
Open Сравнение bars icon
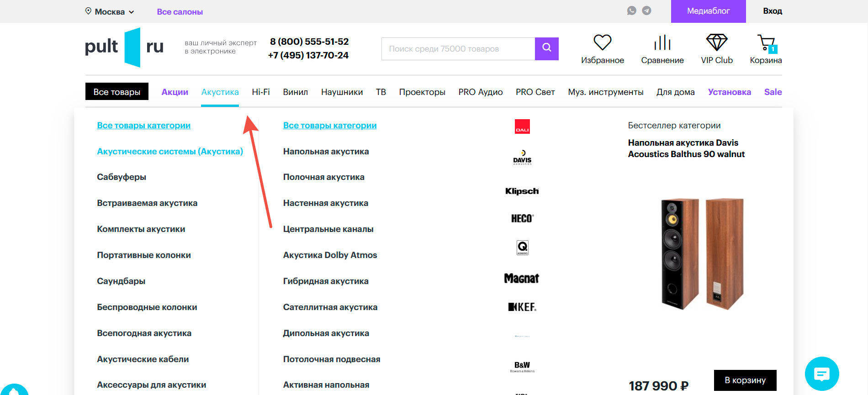click(662, 42)
